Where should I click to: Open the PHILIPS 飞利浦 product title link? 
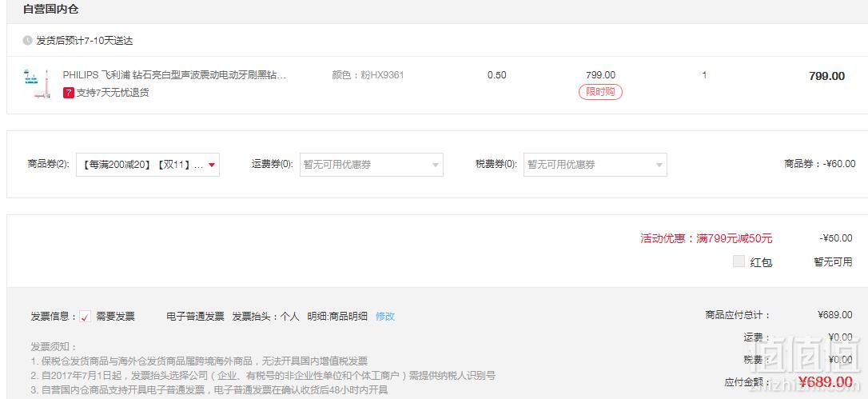(x=174, y=75)
